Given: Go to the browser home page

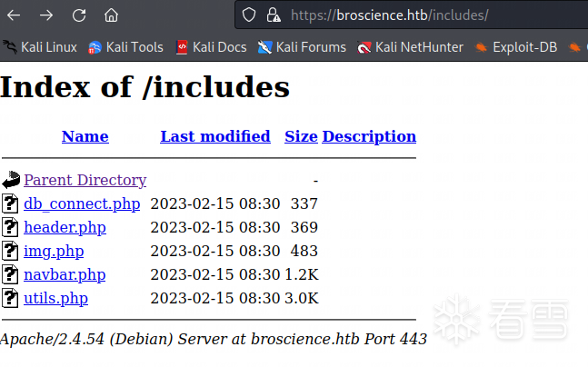Looking at the screenshot, I should tap(111, 15).
